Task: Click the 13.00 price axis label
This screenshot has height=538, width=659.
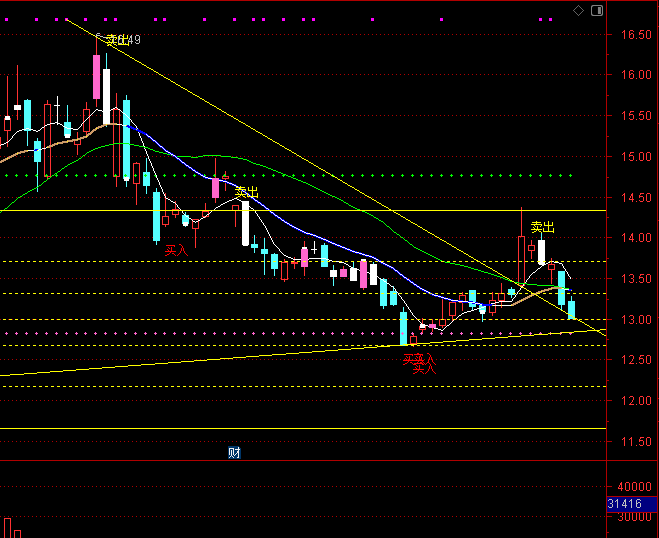Action: point(636,319)
